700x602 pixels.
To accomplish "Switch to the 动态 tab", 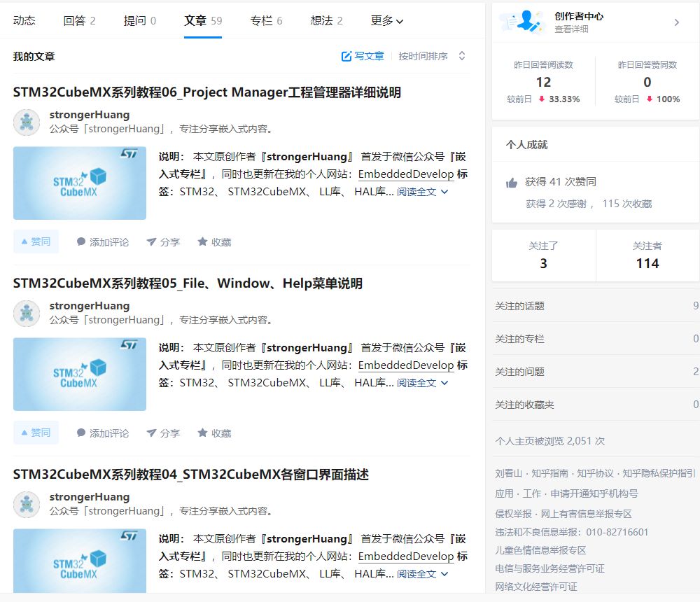I will (24, 20).
